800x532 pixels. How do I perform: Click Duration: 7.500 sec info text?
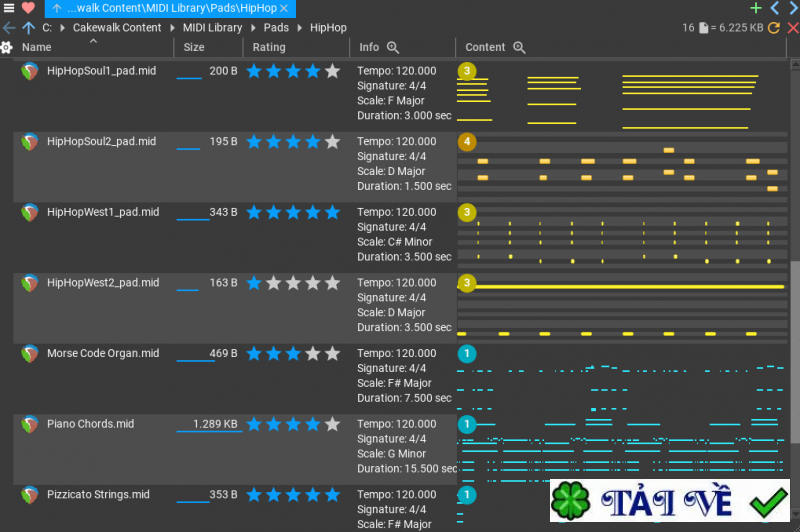[x=404, y=398]
